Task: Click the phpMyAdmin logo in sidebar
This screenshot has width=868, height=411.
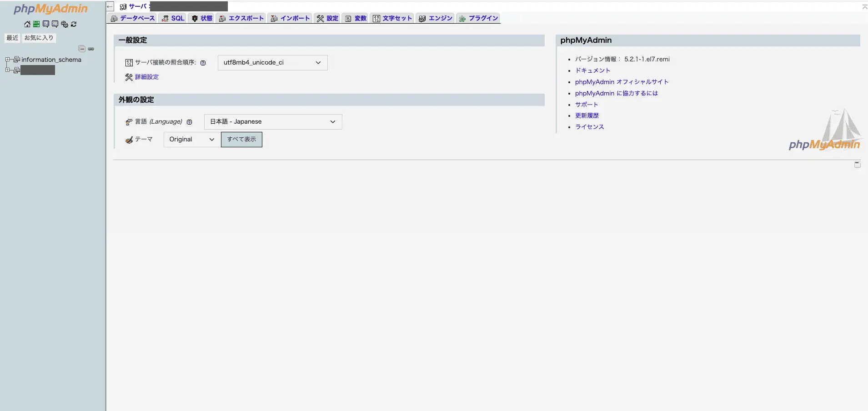Action: click(50, 9)
